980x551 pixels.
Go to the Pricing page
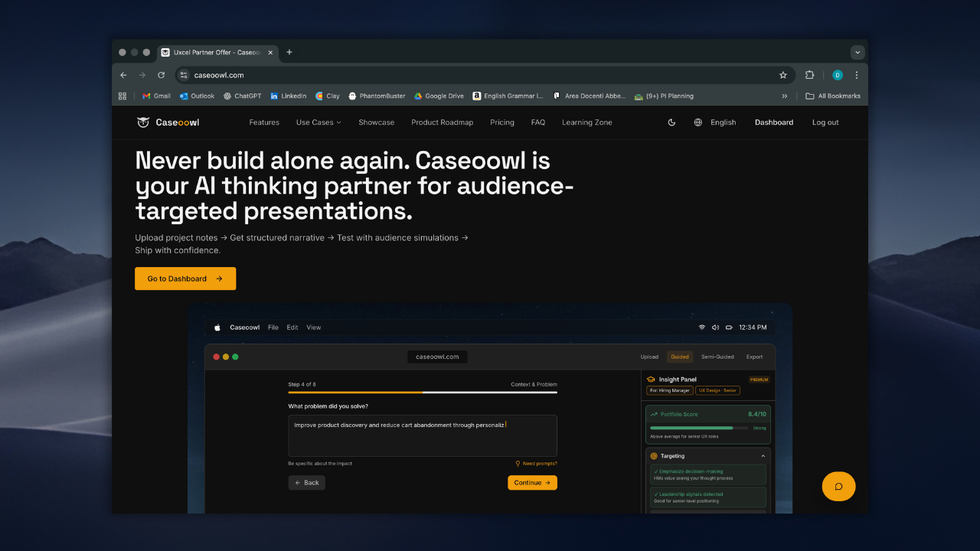(x=502, y=122)
